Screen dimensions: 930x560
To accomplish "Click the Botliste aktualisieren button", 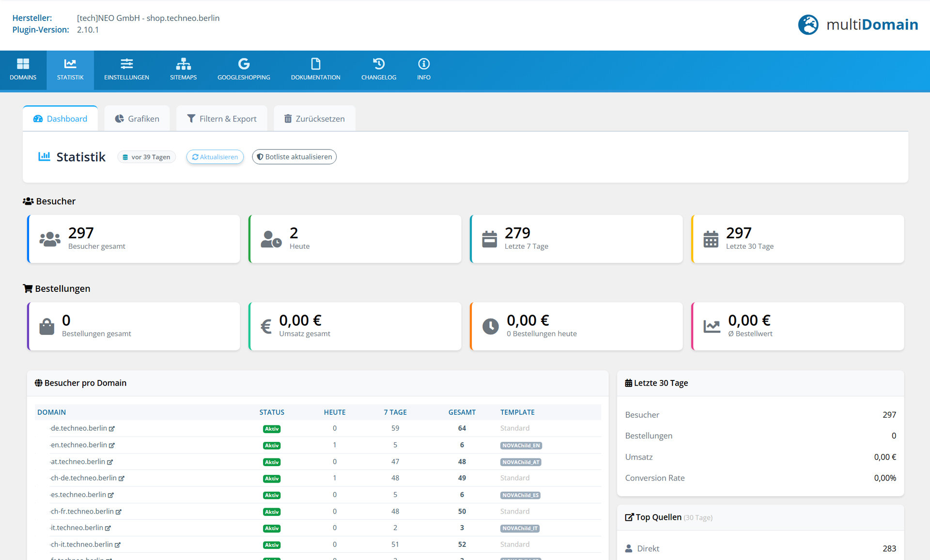I will (x=294, y=156).
